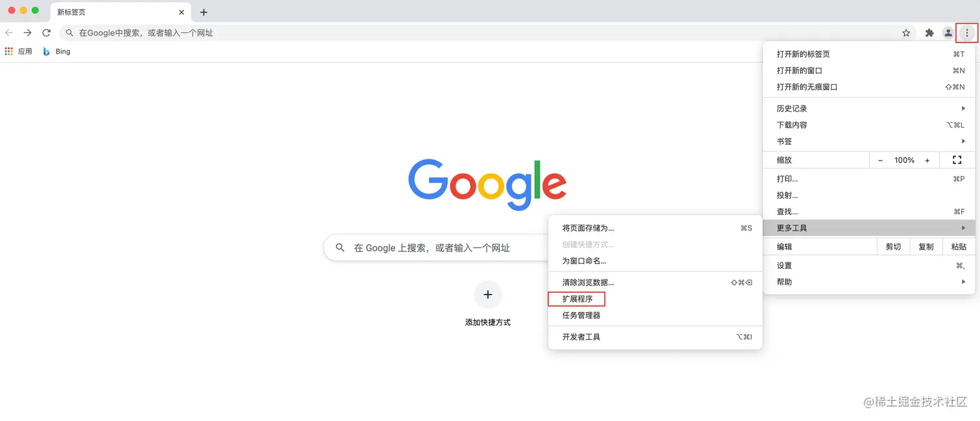
Task: Select the 新标签页 tab
Action: (120, 12)
